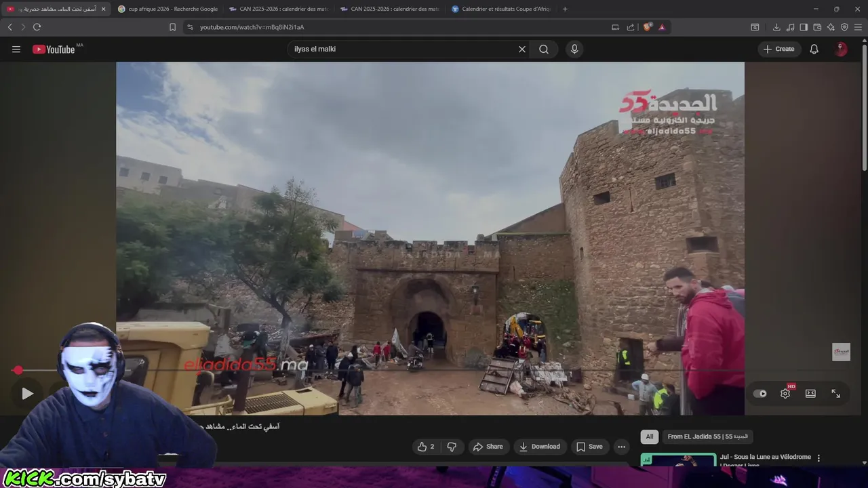Open Jul Sous la Lune video thumbnail

(x=678, y=460)
